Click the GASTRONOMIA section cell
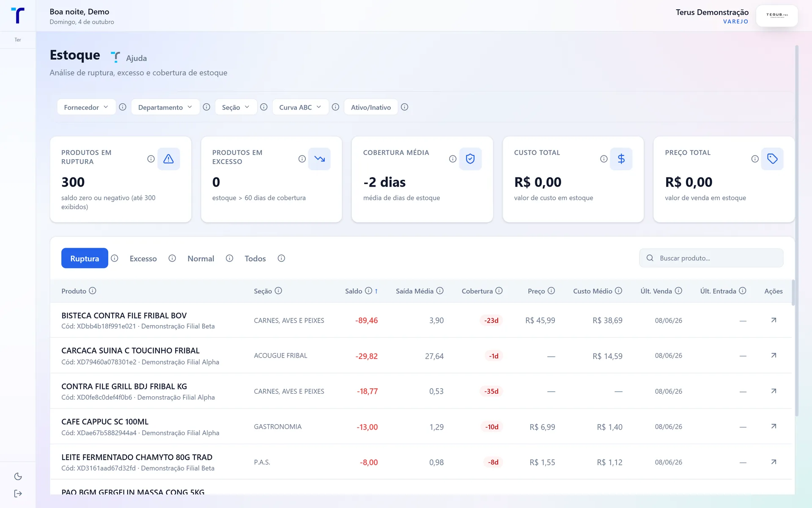Image resolution: width=812 pixels, height=508 pixels. point(277,427)
